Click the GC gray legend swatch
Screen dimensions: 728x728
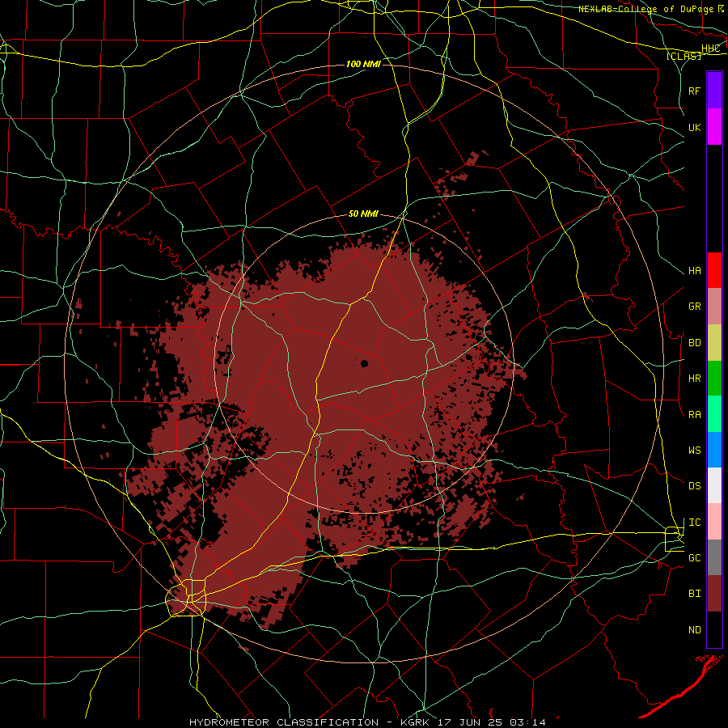[714, 557]
